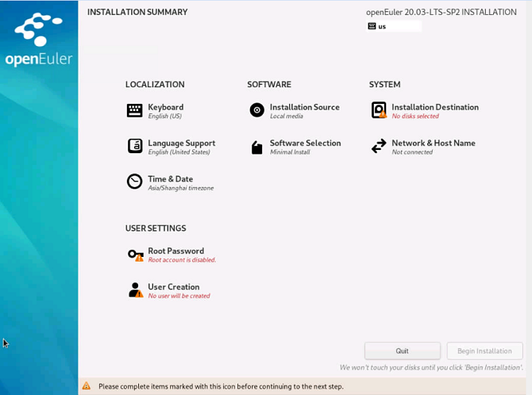The height and width of the screenshot is (395, 532).
Task: Click the Keyboard layout icon
Action: [x=135, y=110]
